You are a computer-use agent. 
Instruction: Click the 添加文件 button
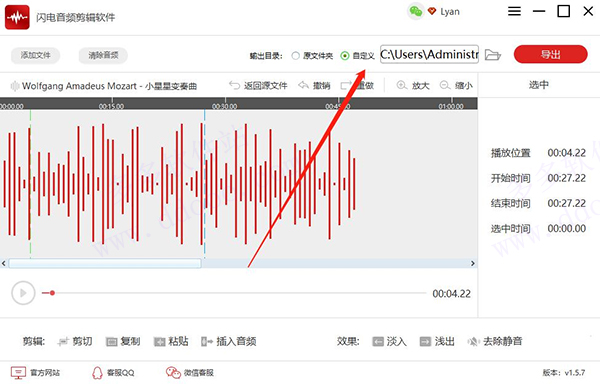pyautogui.click(x=36, y=55)
